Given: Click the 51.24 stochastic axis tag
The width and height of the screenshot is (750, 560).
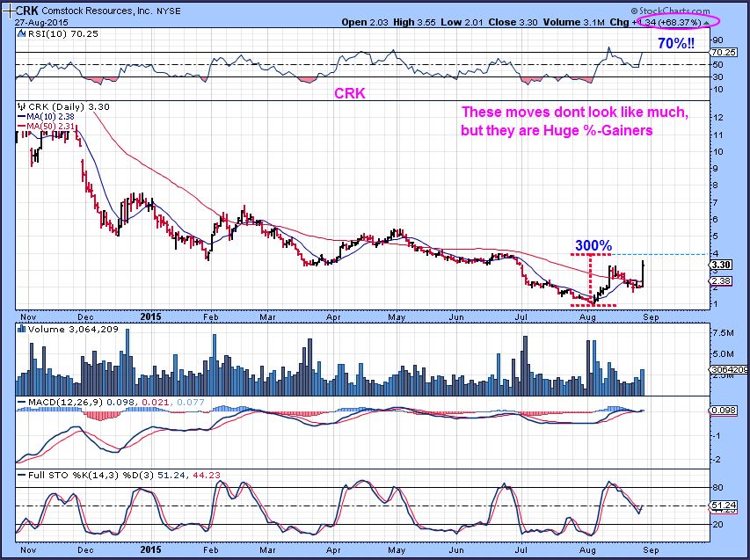Looking at the screenshot, I should (724, 505).
